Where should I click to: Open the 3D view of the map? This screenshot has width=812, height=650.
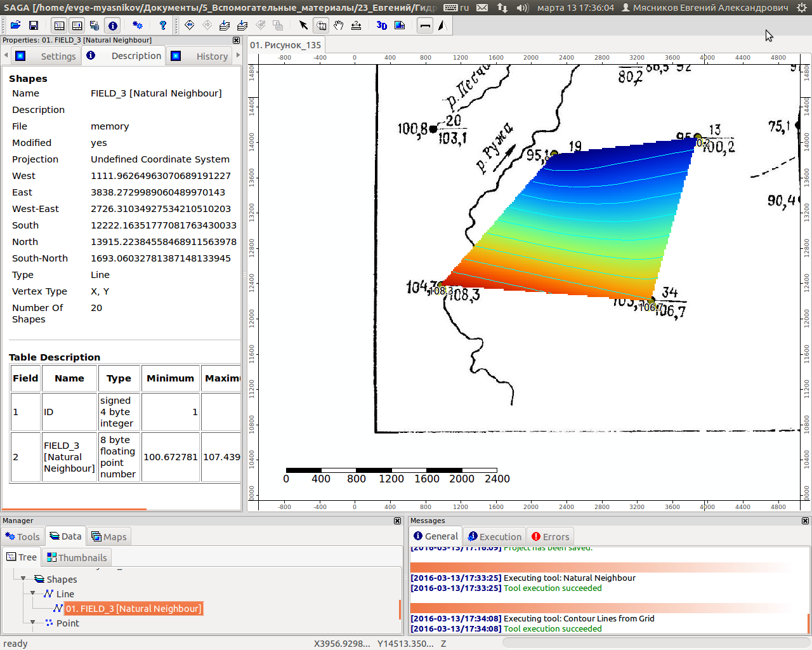click(x=381, y=25)
